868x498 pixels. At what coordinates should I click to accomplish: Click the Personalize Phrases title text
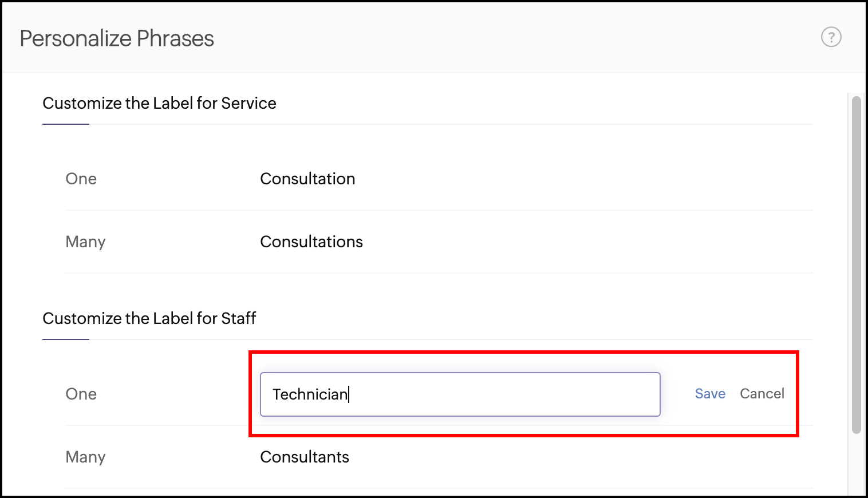(117, 38)
